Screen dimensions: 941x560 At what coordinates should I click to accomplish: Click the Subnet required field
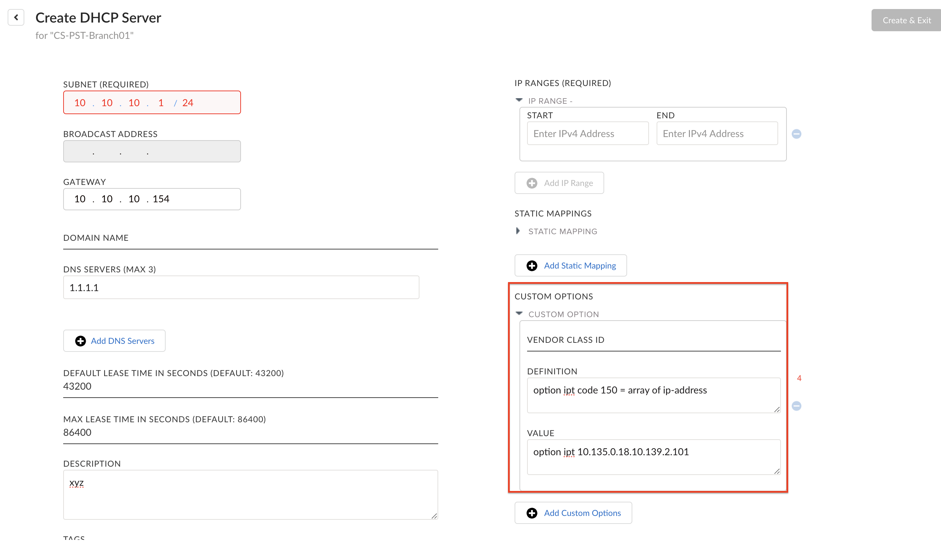(x=152, y=103)
